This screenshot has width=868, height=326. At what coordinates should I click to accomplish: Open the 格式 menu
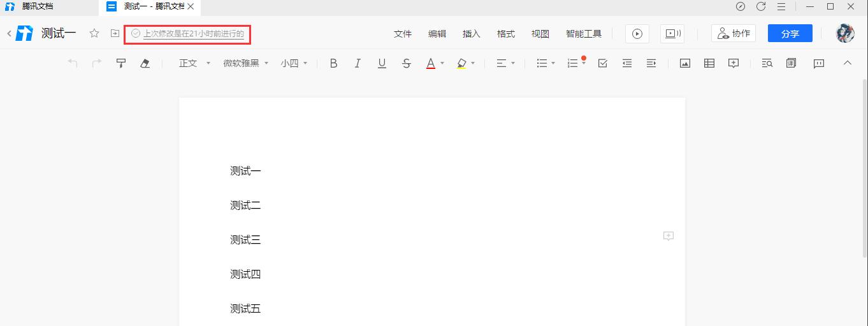click(x=506, y=34)
